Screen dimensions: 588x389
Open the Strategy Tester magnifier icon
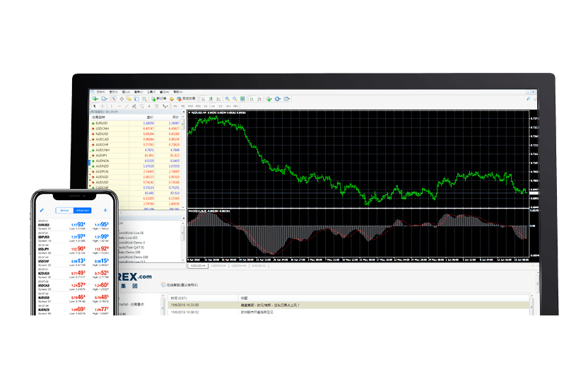pos(144,98)
